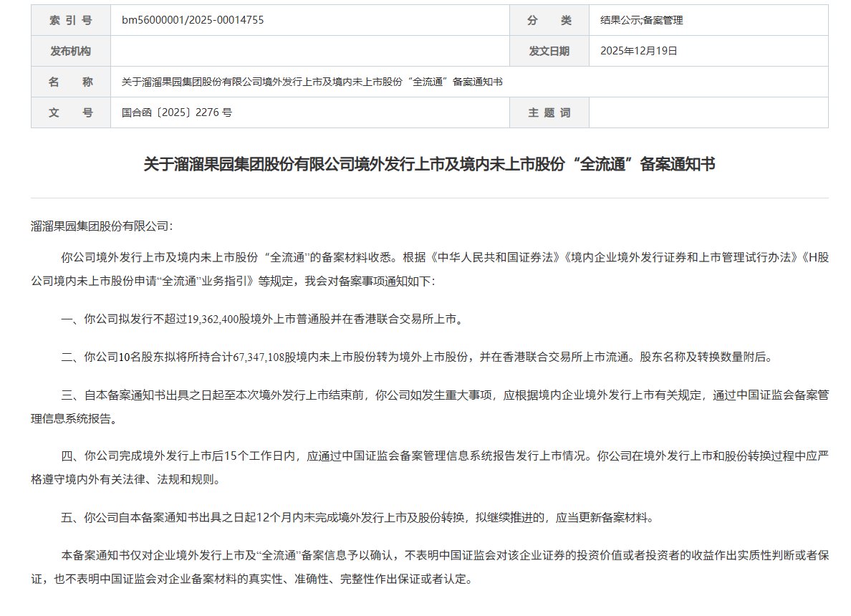The image size is (851, 616).
Task: Click the final disclaimer paragraph 本备案通知书仅对
Action: tap(430, 567)
